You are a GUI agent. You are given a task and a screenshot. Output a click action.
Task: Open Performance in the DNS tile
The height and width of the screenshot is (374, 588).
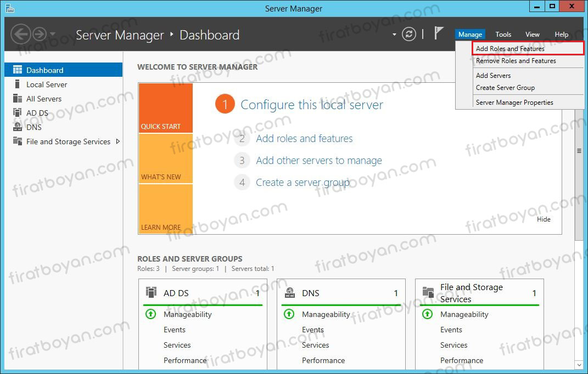pos(323,360)
